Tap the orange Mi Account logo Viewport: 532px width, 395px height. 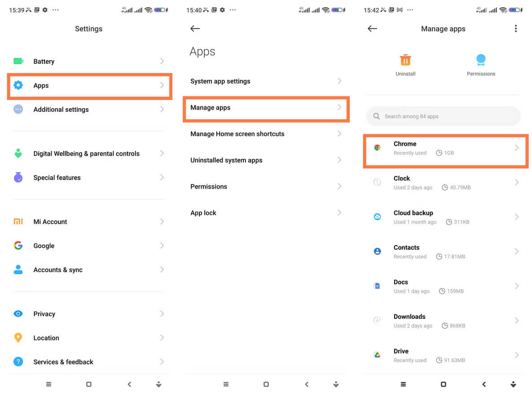pos(18,222)
